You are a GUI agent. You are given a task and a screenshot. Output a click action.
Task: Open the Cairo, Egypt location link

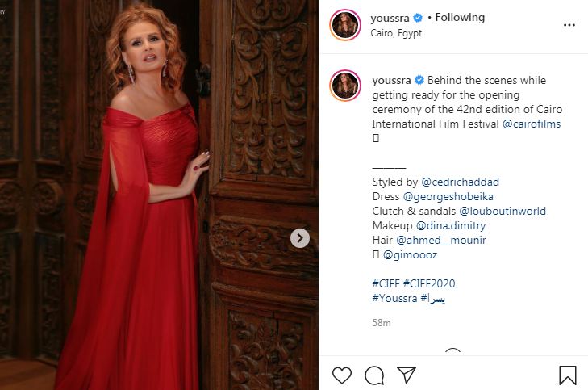397,33
